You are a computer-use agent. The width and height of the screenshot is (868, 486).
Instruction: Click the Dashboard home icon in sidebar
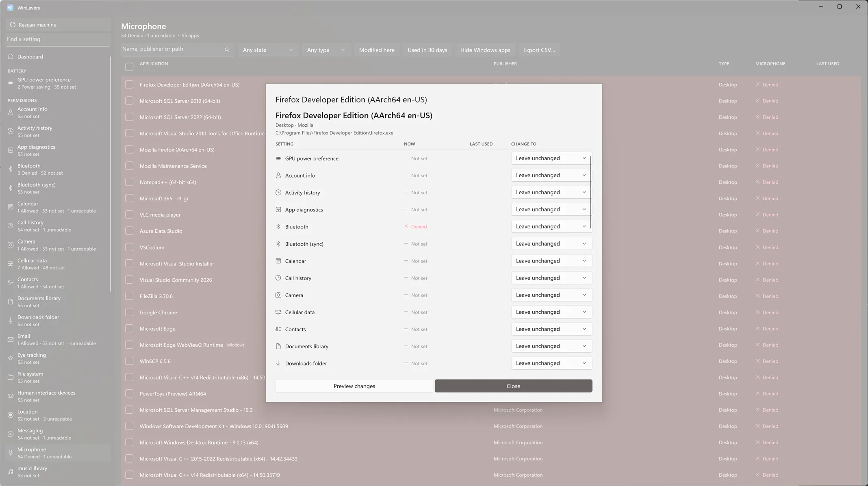pos(11,56)
